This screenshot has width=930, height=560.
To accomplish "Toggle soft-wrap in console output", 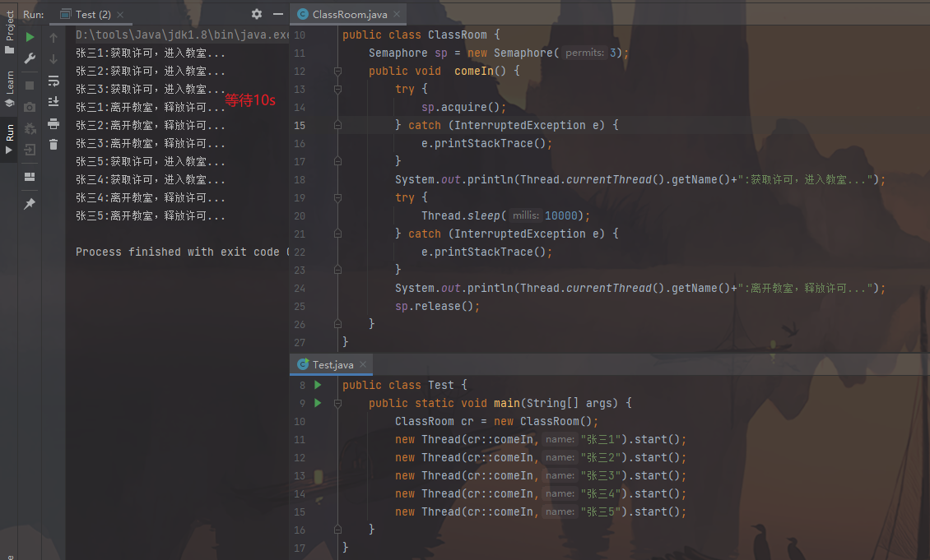I will 53,81.
